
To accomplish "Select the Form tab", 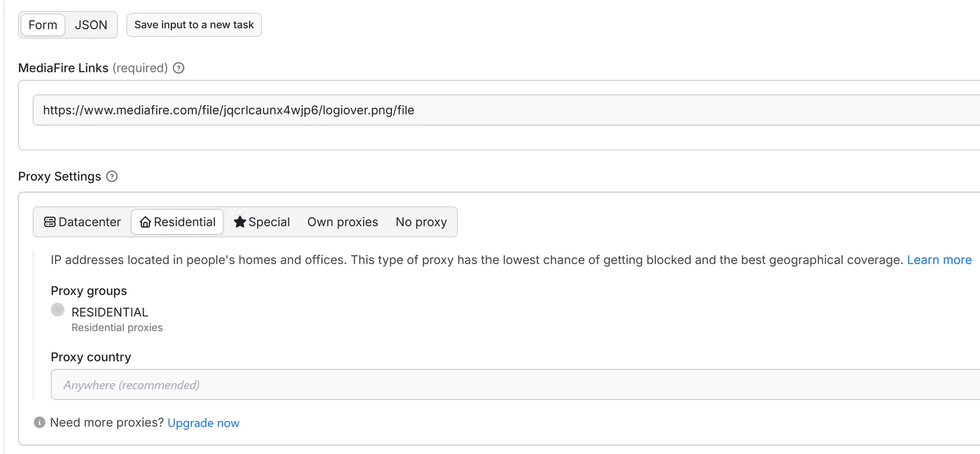I will (x=43, y=24).
